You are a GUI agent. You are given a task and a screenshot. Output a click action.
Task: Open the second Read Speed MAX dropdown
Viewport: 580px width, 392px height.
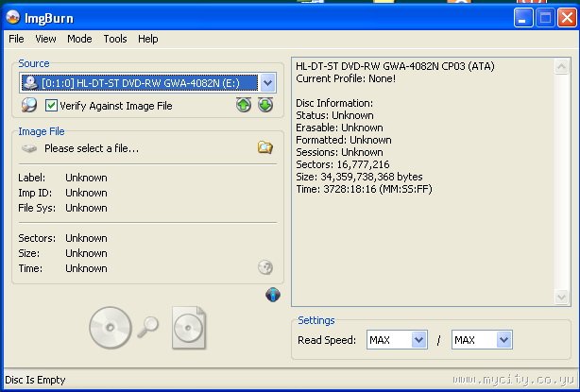(482, 339)
